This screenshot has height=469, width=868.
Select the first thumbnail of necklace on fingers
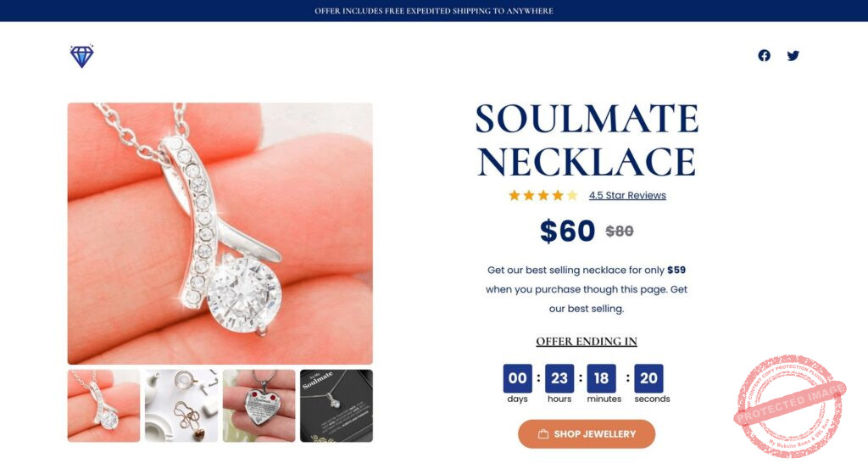point(103,405)
